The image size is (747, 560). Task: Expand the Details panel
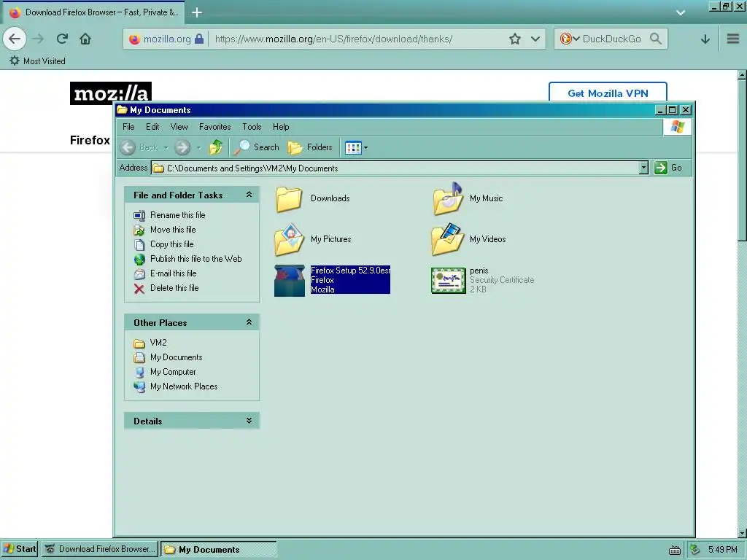click(249, 421)
